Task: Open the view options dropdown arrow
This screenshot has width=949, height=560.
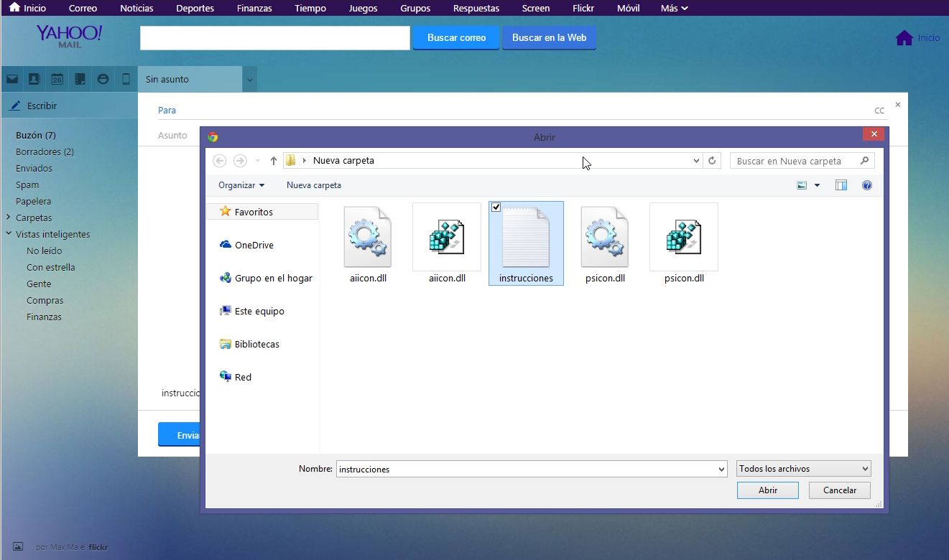Action: coord(817,185)
